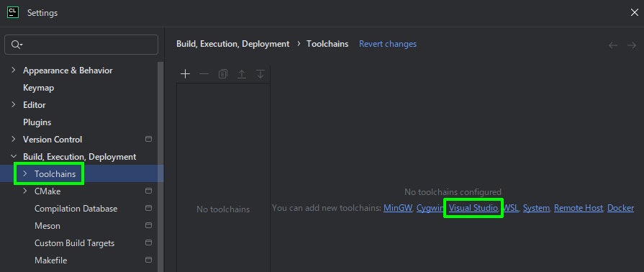
Task: Open the Keymap settings page
Action: coord(39,88)
